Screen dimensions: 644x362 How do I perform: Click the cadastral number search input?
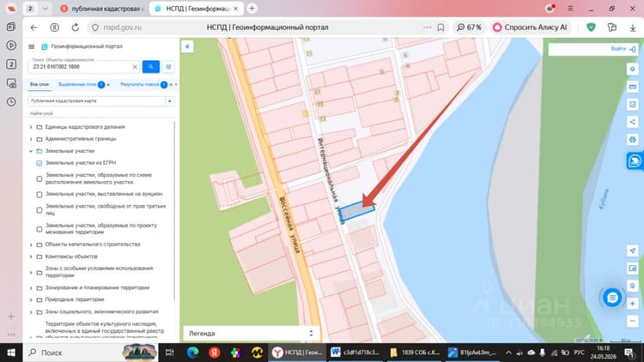pyautogui.click(x=82, y=67)
